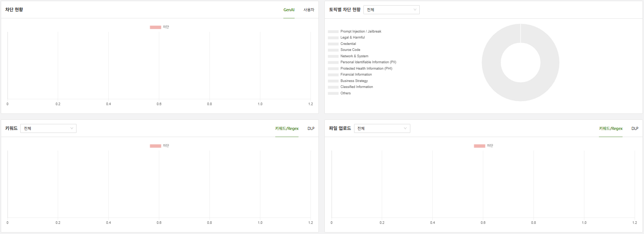Switch to 키워드/Regex tab in 키워드 panel

(287, 128)
